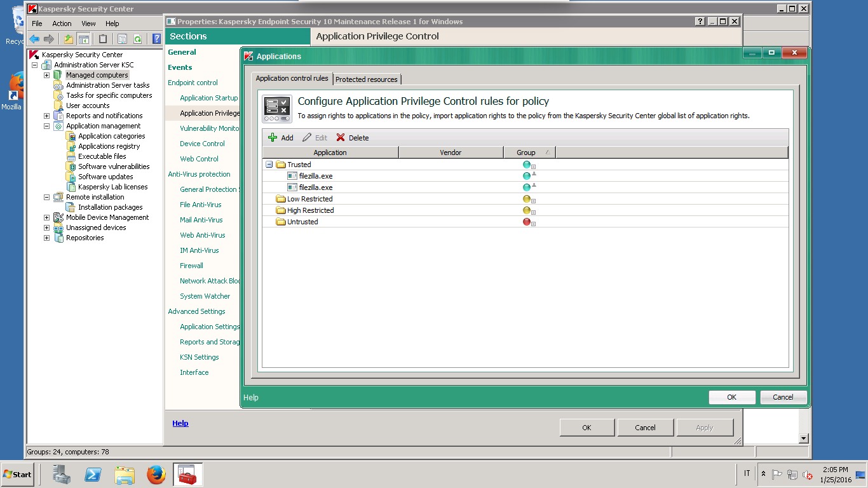Click Help in Applications dialog footer

click(251, 397)
